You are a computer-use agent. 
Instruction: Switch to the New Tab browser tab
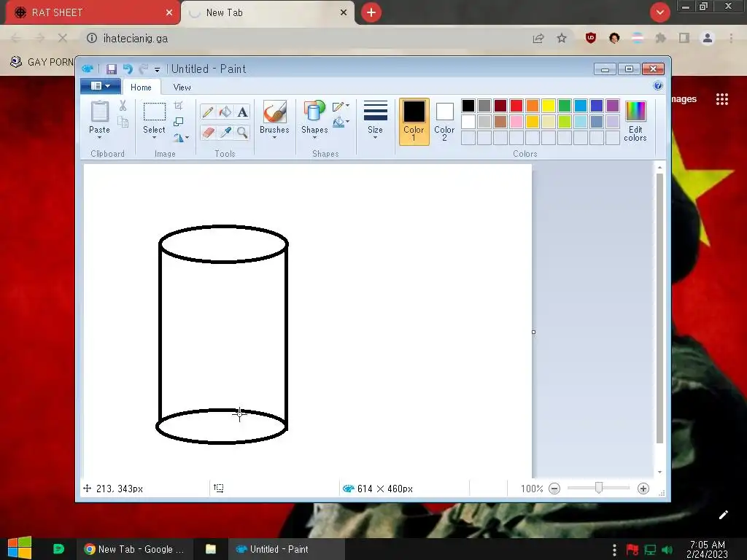(268, 13)
